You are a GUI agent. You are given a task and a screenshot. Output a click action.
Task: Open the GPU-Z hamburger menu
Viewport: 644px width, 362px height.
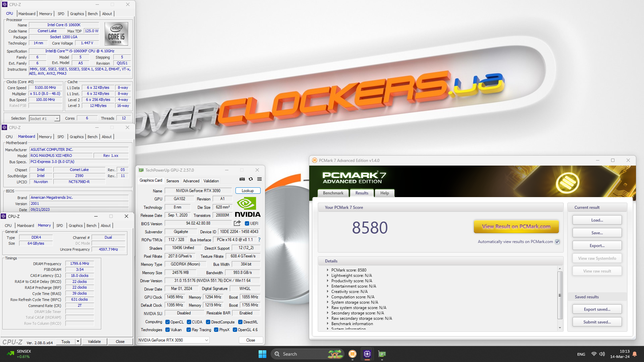259,179
